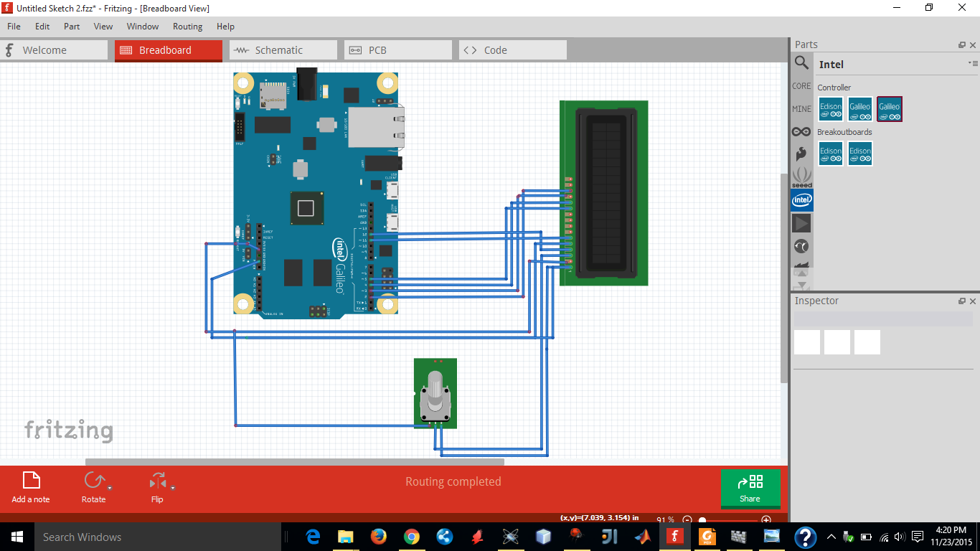Switch to the Breadboard tab
The width and height of the screenshot is (980, 551).
pos(169,50)
